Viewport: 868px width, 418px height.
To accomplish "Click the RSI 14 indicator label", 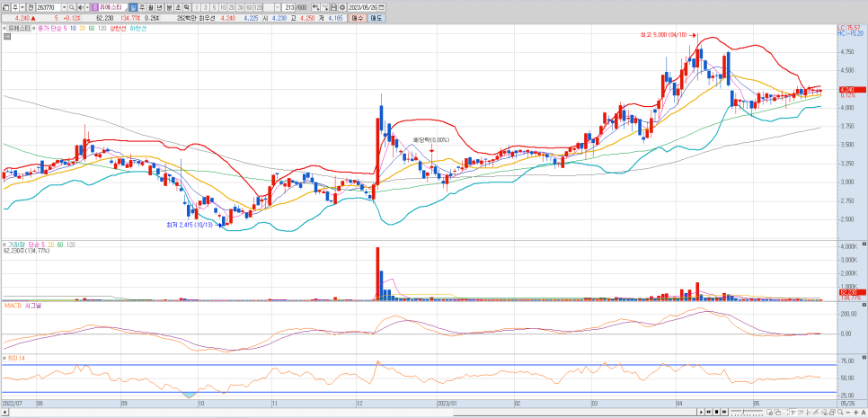I will coord(14,358).
